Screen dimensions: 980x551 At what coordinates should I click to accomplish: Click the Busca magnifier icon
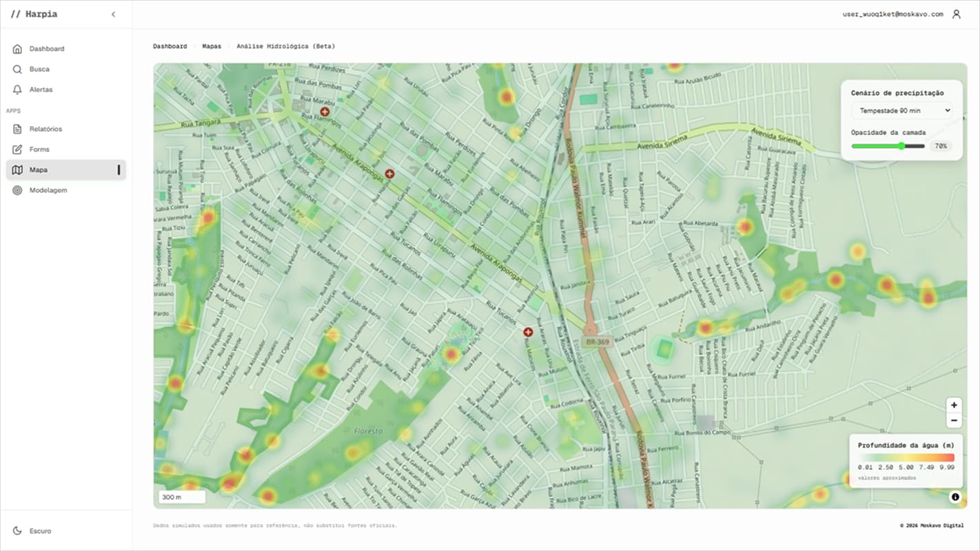17,70
